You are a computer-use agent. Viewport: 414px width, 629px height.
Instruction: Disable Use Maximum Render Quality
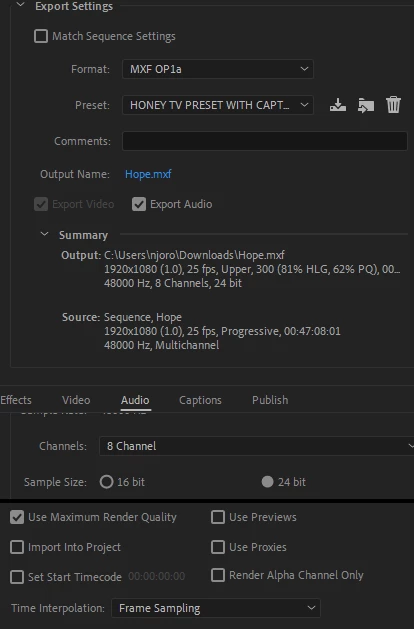pyautogui.click(x=17, y=517)
